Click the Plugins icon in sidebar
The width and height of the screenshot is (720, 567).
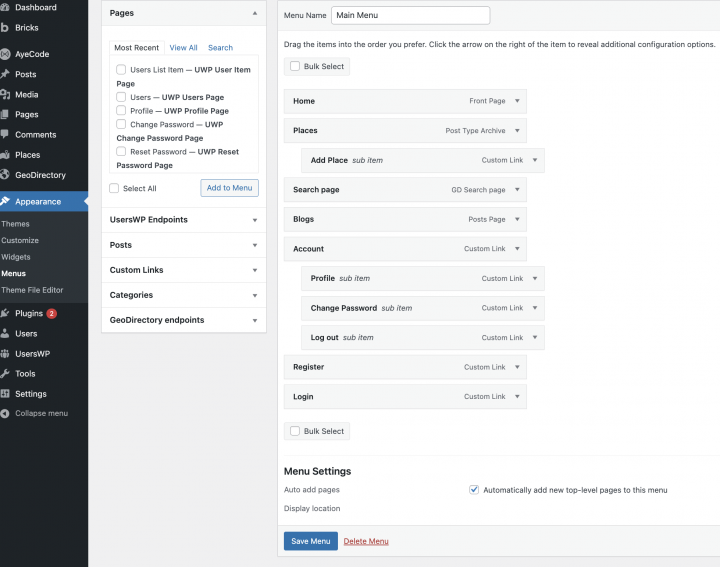[x=6, y=313]
